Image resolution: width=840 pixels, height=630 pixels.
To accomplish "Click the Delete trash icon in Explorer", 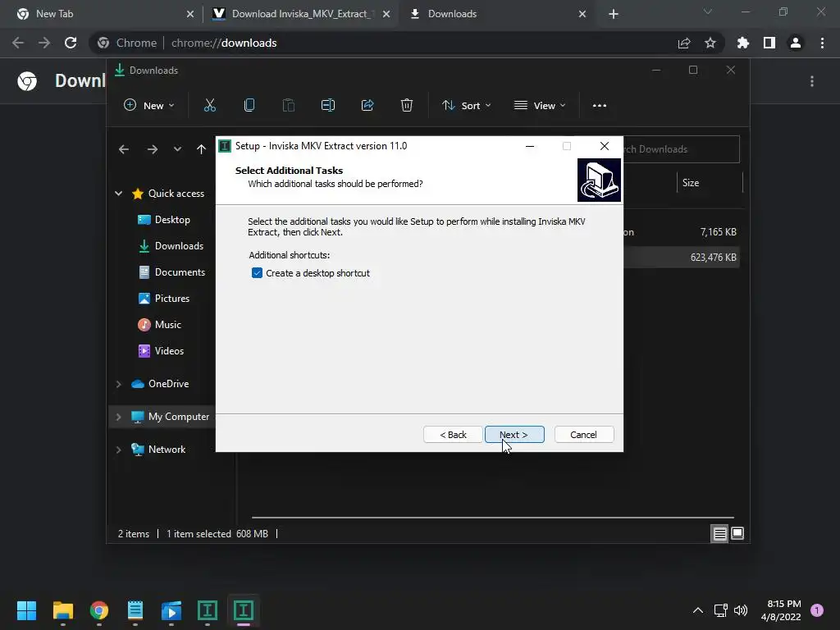I will 407,106.
